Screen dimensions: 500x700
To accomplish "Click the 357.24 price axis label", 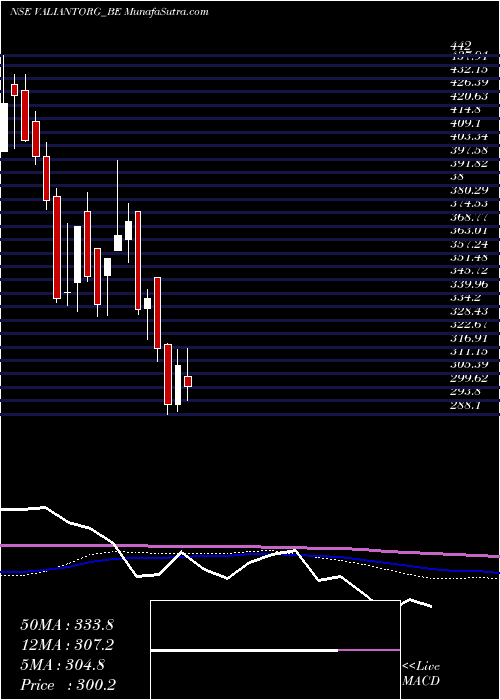I will [x=469, y=244].
